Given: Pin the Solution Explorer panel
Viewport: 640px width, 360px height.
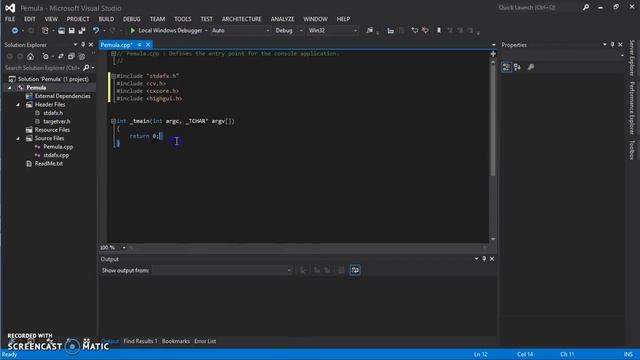Looking at the screenshot, I should (83, 44).
